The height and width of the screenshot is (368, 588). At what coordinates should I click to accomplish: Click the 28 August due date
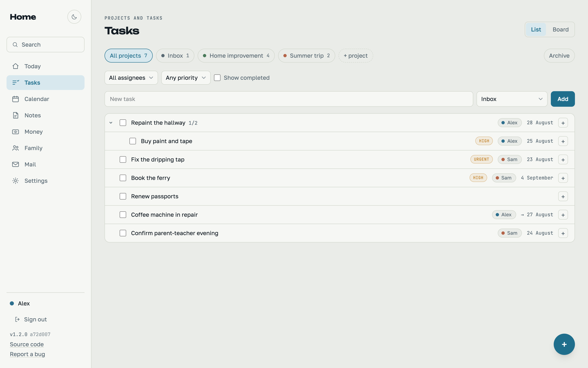[540, 123]
